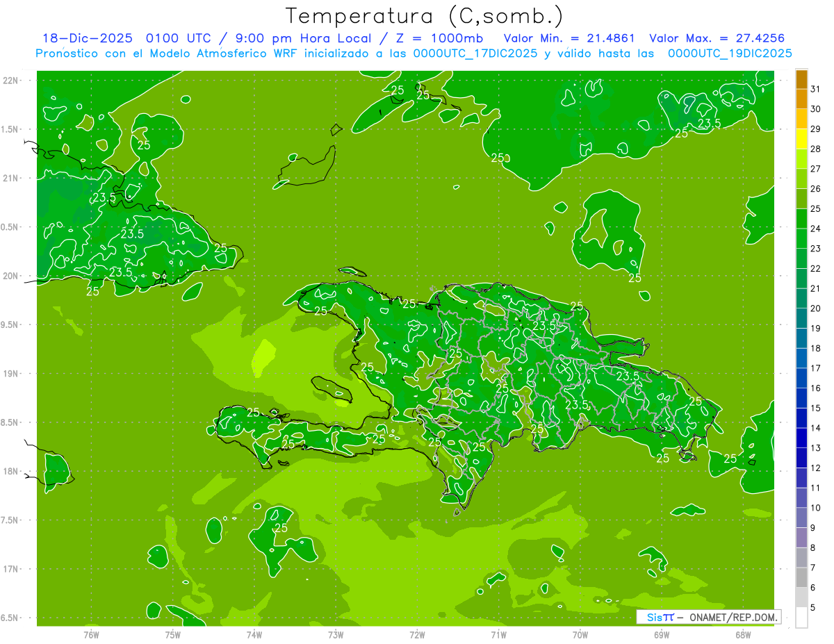Viewport: 834px width, 644px height.
Task: Click the "30" label on the color scale
Action: (816, 109)
